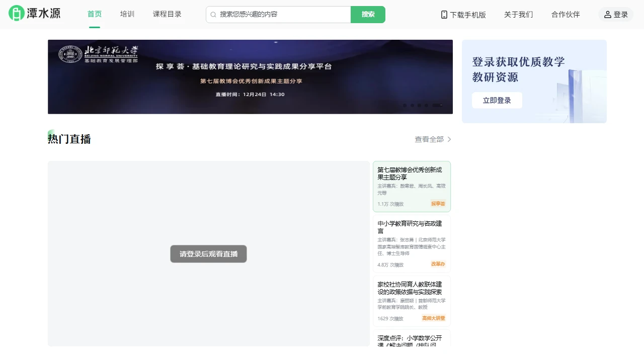
Task: Click the 潭水源 logo icon
Action: click(x=16, y=14)
